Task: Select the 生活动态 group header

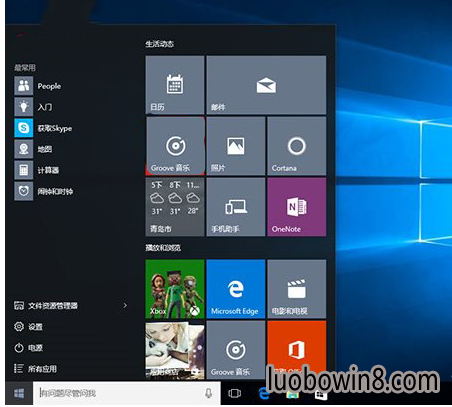Action: pyautogui.click(x=160, y=44)
